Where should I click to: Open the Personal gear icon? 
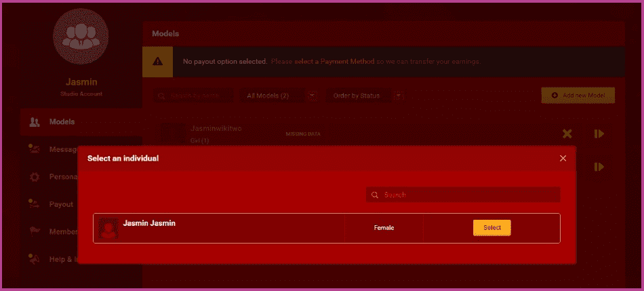coord(35,177)
